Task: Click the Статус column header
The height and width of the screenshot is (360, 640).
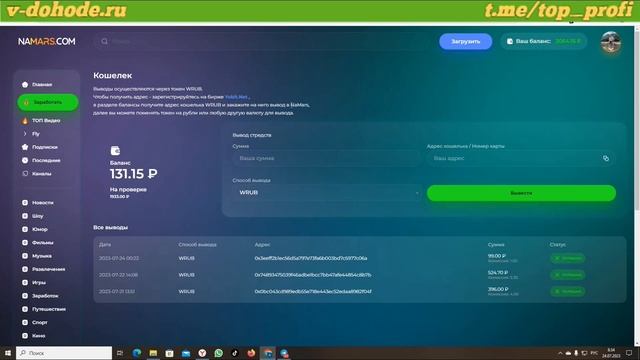Action: [x=558, y=244]
